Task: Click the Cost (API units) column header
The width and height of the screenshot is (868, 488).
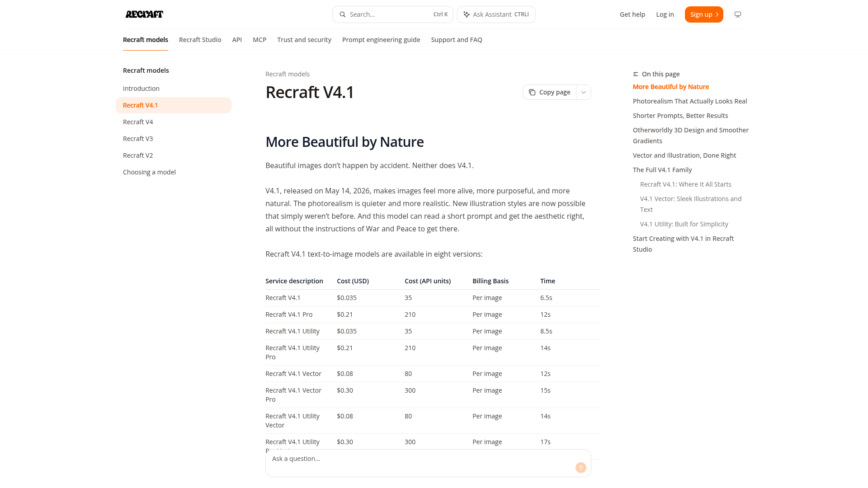Action: click(428, 281)
